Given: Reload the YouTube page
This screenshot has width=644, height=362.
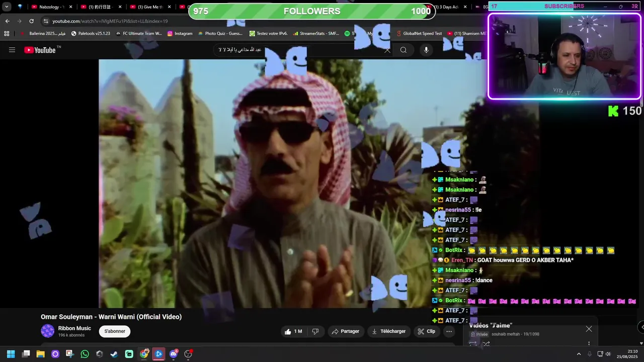Looking at the screenshot, I should click(x=31, y=21).
